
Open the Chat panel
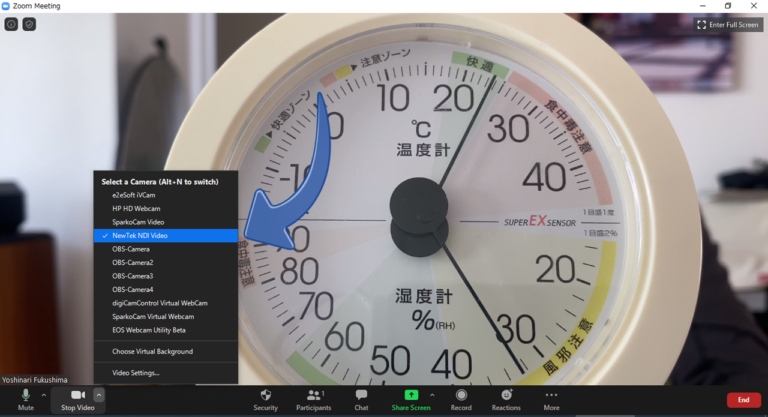click(361, 400)
